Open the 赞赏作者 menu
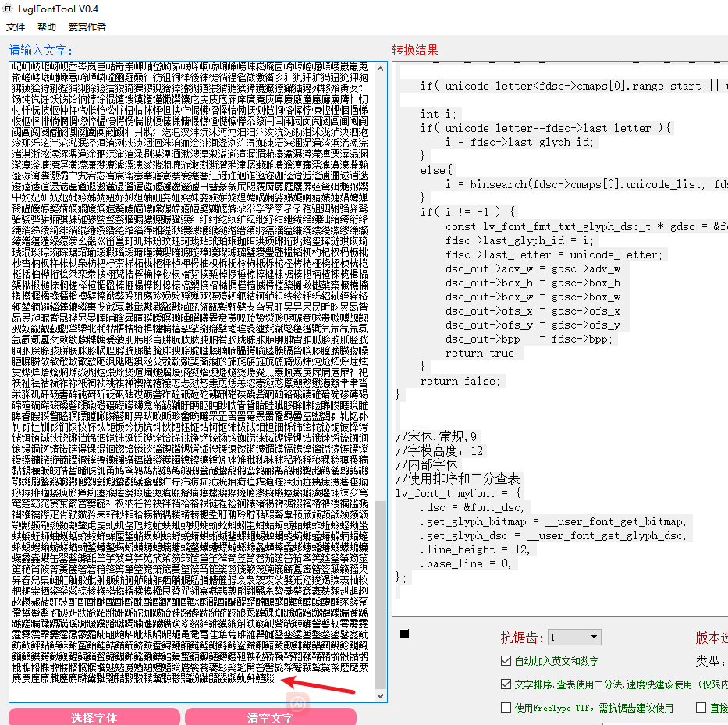The image size is (728, 725). pyautogui.click(x=87, y=27)
